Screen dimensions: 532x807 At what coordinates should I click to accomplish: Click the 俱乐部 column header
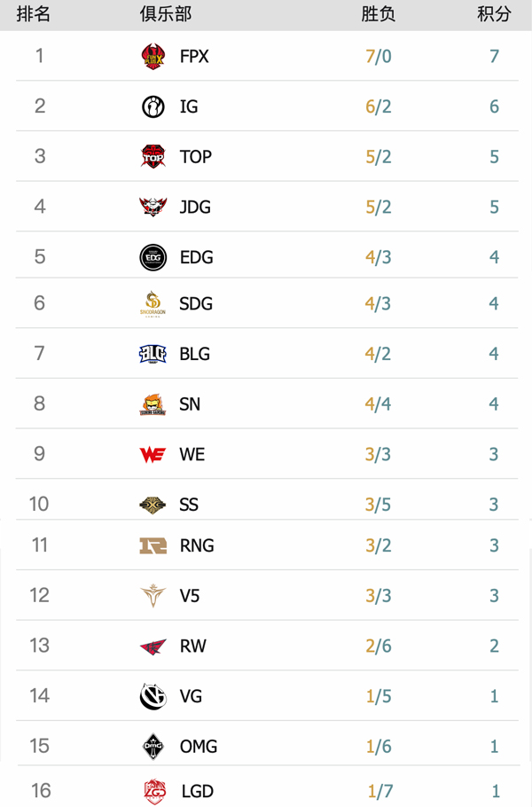(x=165, y=14)
